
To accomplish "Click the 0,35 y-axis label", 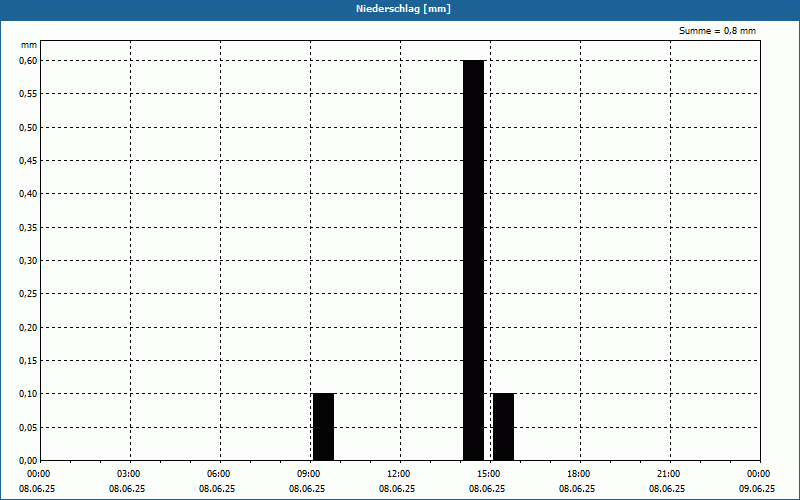I will (28, 228).
